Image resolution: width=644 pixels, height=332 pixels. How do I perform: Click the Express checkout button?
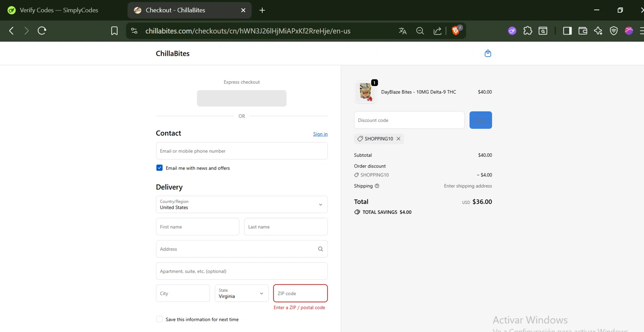pyautogui.click(x=242, y=98)
